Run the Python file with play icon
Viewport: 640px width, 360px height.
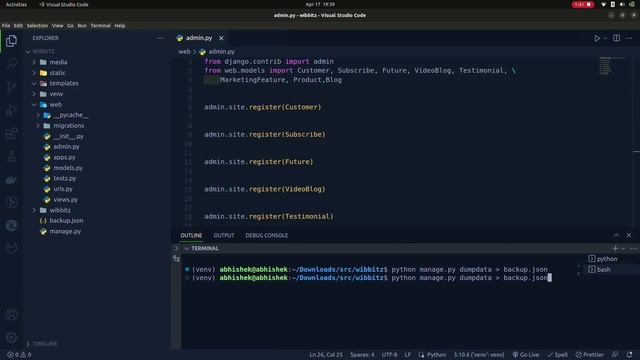pyautogui.click(x=597, y=38)
